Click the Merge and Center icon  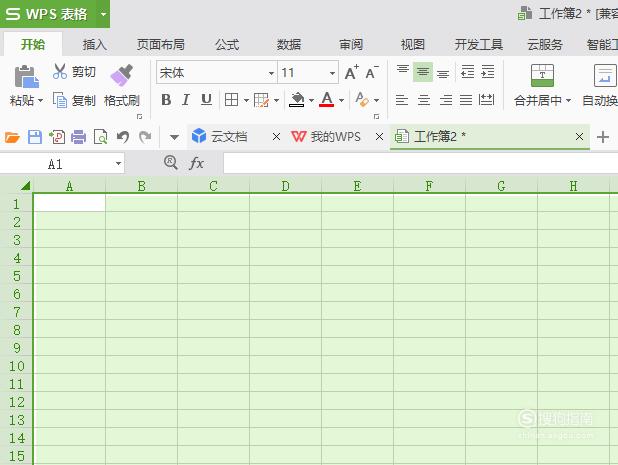click(x=542, y=75)
